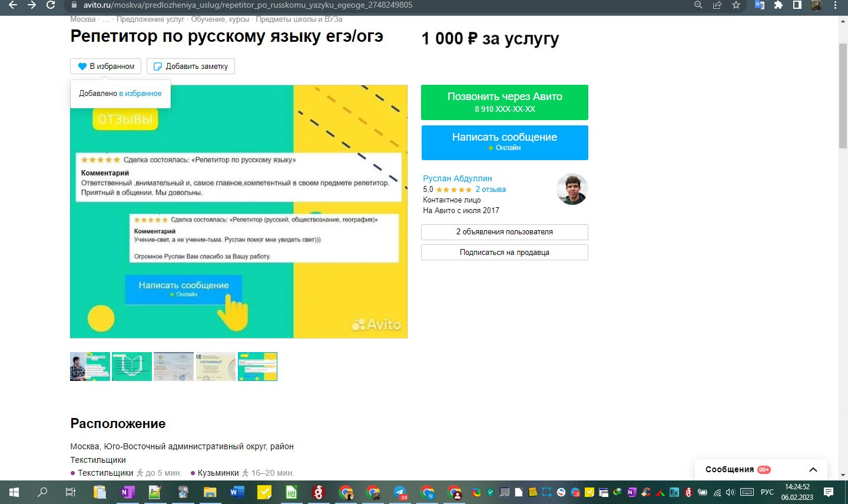Select the fourth thumbnail with certificate

coord(216,367)
